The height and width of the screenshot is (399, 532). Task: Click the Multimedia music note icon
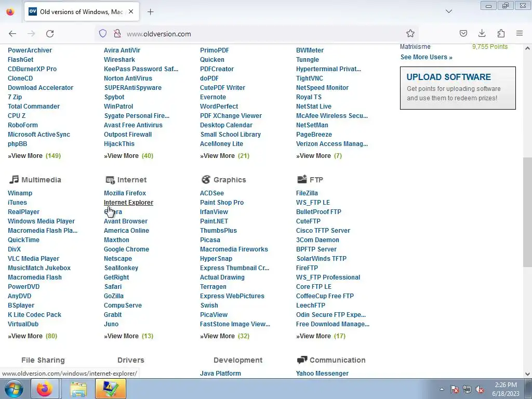click(14, 179)
